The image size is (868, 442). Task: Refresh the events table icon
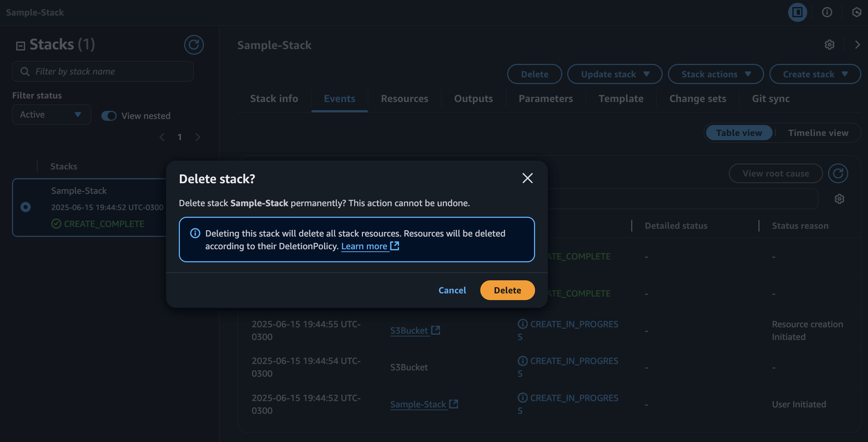(838, 173)
